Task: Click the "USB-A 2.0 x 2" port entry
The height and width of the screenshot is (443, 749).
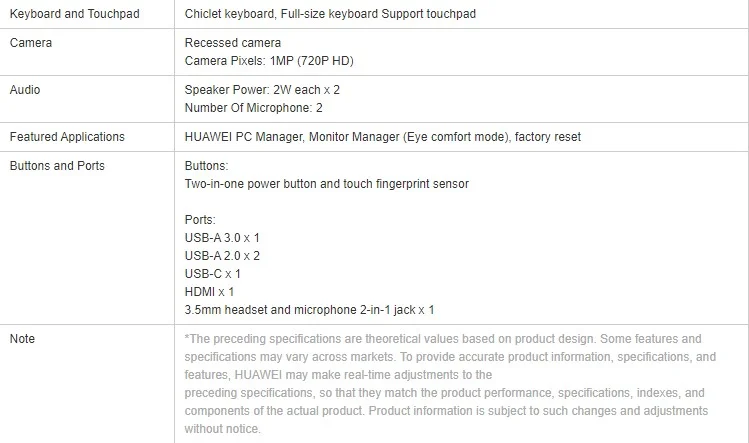Action: [x=223, y=255]
